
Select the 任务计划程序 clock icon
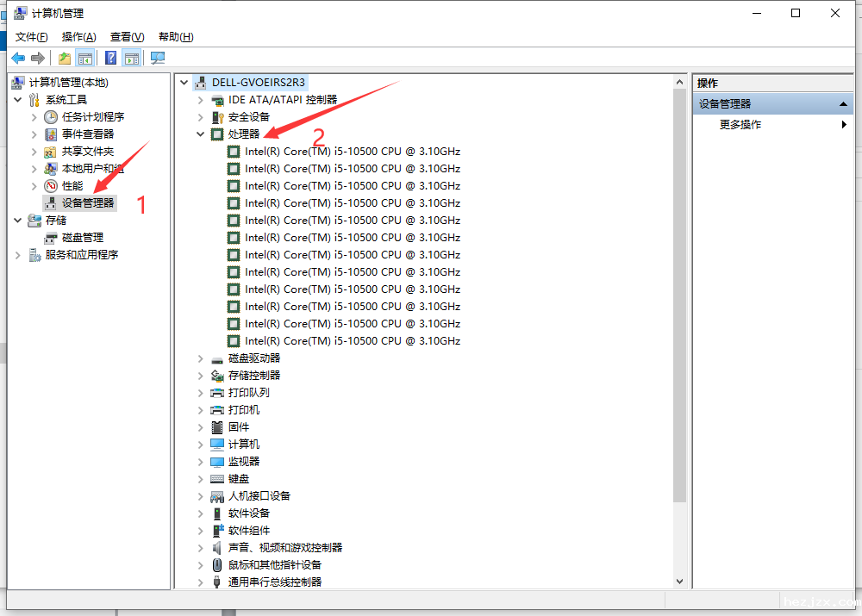(x=51, y=117)
